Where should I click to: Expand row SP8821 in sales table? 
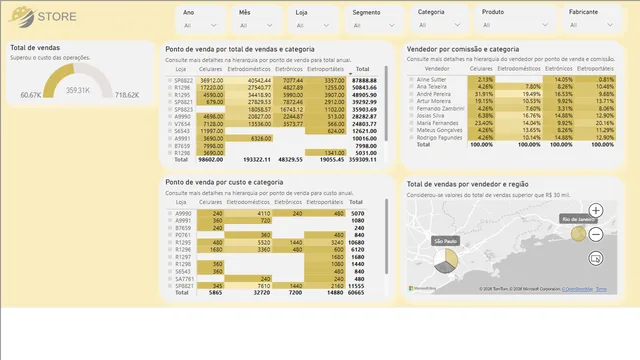(170, 102)
